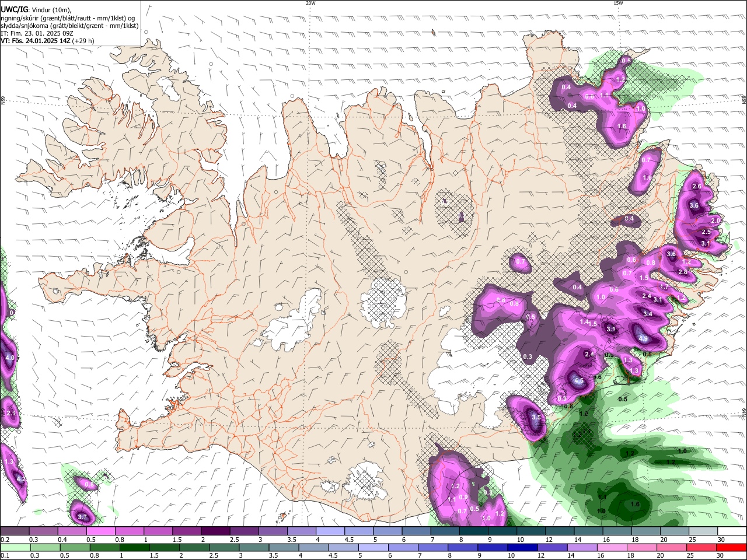Click the 2.1 value at the western map edge

[x=10, y=414]
